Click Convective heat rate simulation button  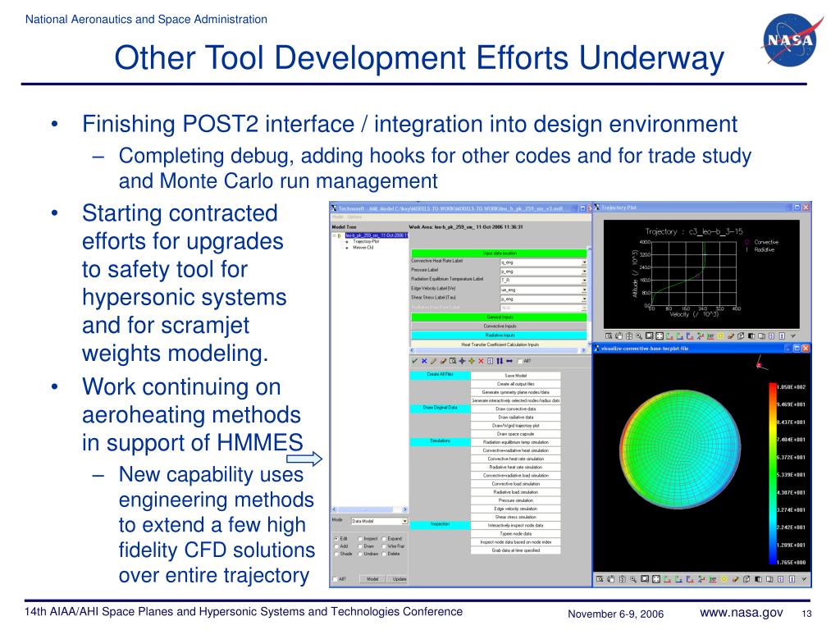[x=515, y=459]
